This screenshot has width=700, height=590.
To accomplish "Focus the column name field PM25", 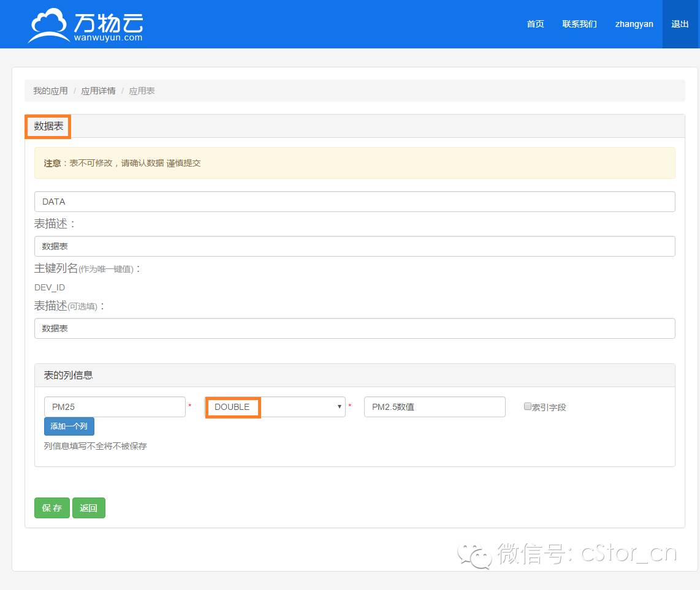I will (x=115, y=407).
